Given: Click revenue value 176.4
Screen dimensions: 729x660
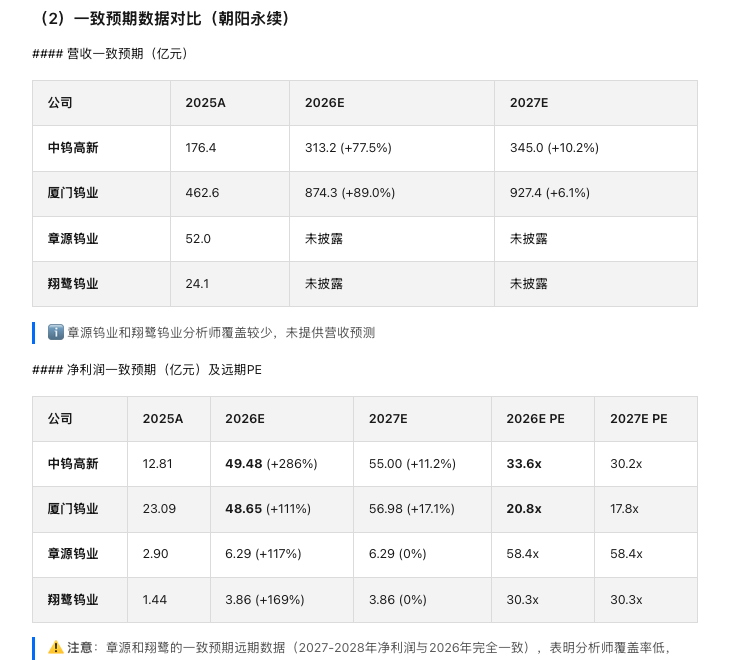Looking at the screenshot, I should click(x=201, y=148).
